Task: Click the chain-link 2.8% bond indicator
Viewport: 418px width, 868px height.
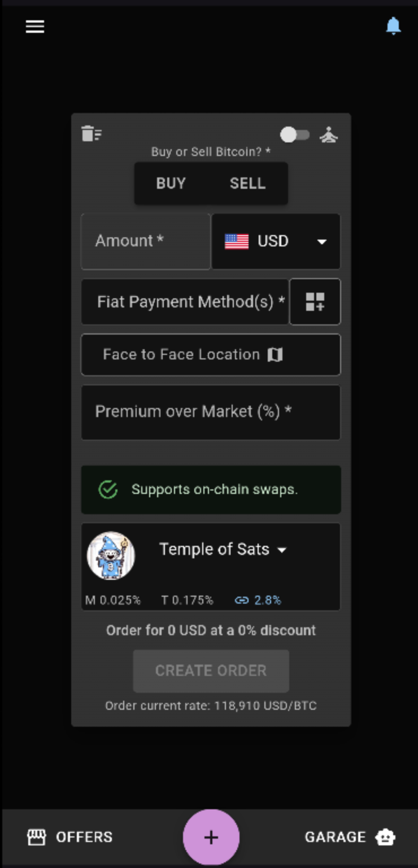Action: click(x=258, y=600)
